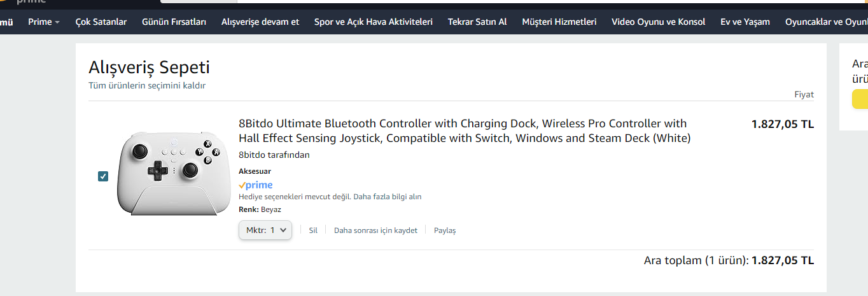Open the Mktr quantity dropdown
This screenshot has height=296, width=868.
[x=265, y=230]
